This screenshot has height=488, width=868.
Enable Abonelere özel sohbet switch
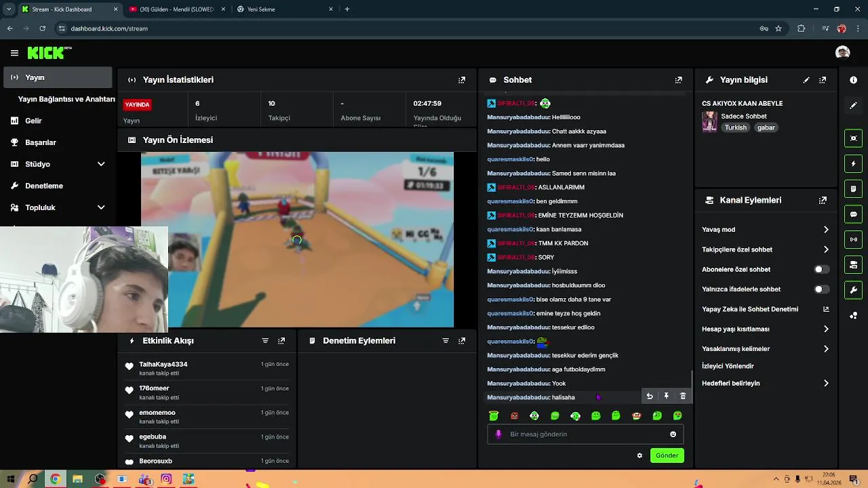821,270
